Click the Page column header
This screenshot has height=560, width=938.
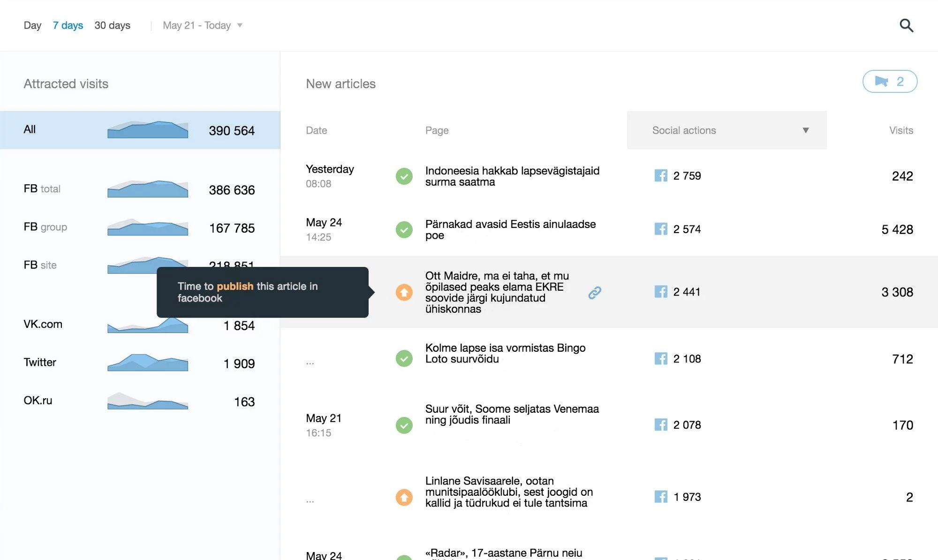coord(437,130)
